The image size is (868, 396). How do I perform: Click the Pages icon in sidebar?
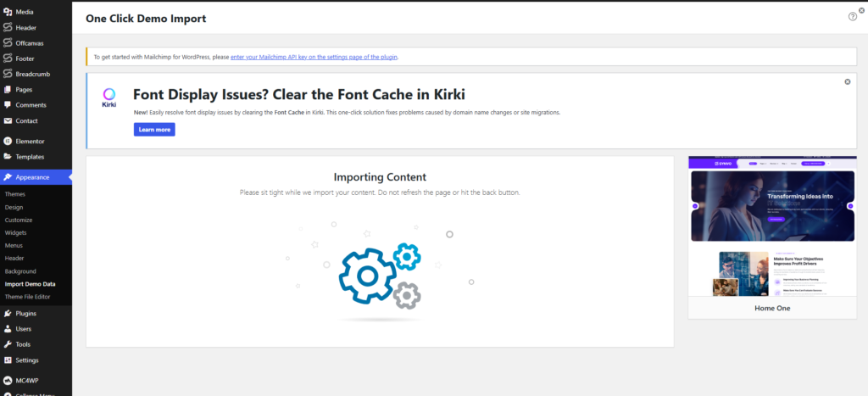click(8, 90)
